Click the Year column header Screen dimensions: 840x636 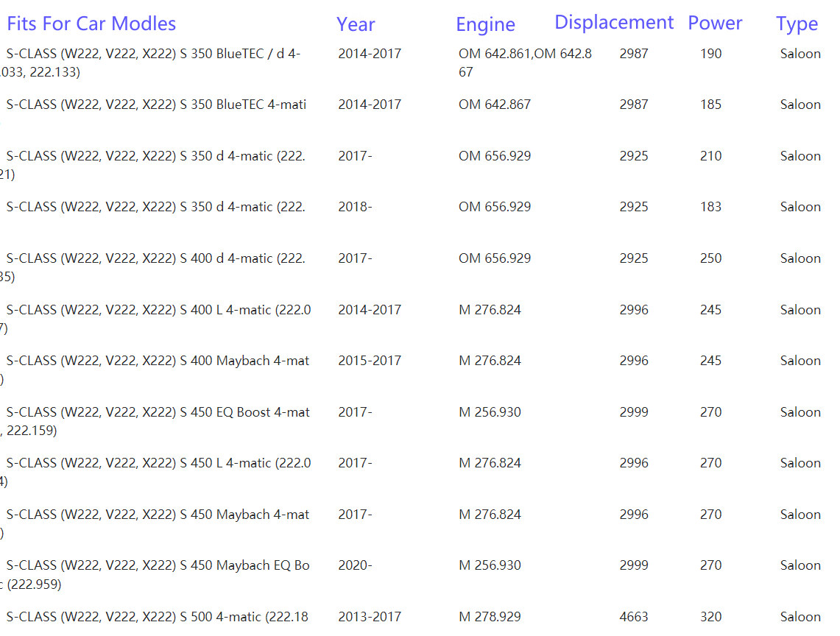(x=356, y=24)
